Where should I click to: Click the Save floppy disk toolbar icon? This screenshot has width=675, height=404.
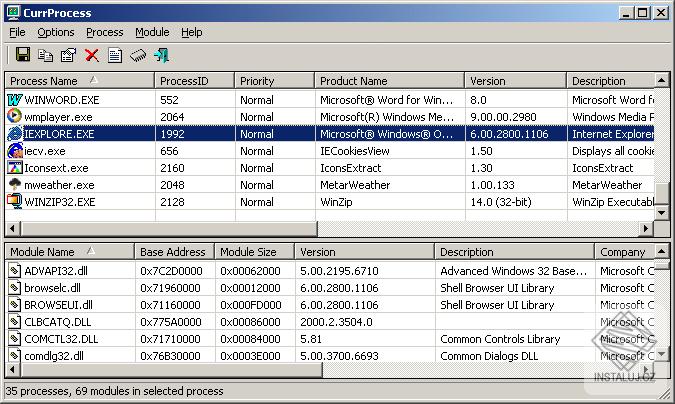click(23, 55)
